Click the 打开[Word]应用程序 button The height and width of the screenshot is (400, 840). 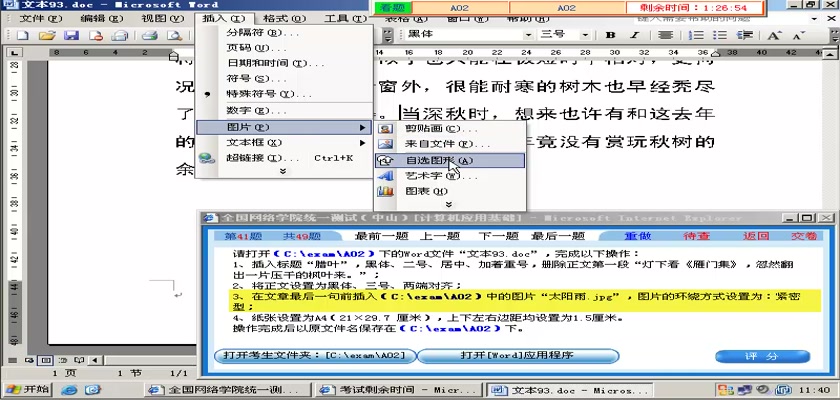coord(518,356)
